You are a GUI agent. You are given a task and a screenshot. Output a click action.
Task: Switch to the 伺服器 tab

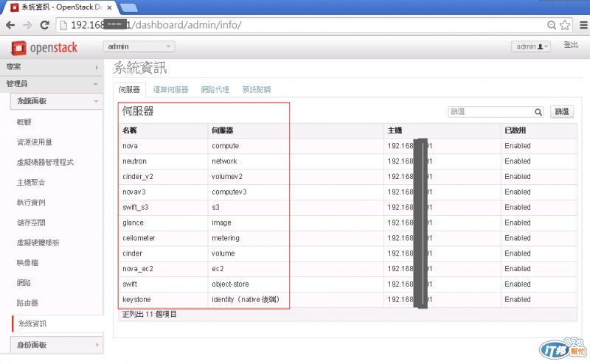point(129,89)
